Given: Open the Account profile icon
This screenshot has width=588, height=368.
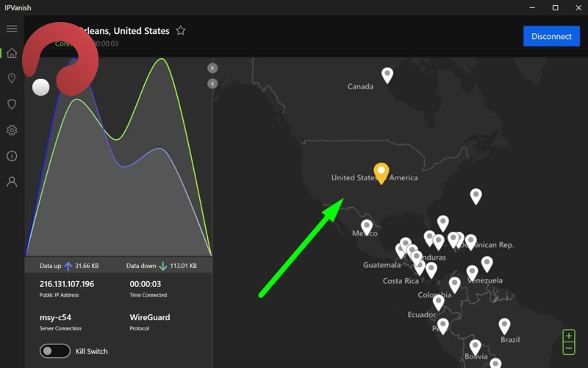Looking at the screenshot, I should coord(12,182).
